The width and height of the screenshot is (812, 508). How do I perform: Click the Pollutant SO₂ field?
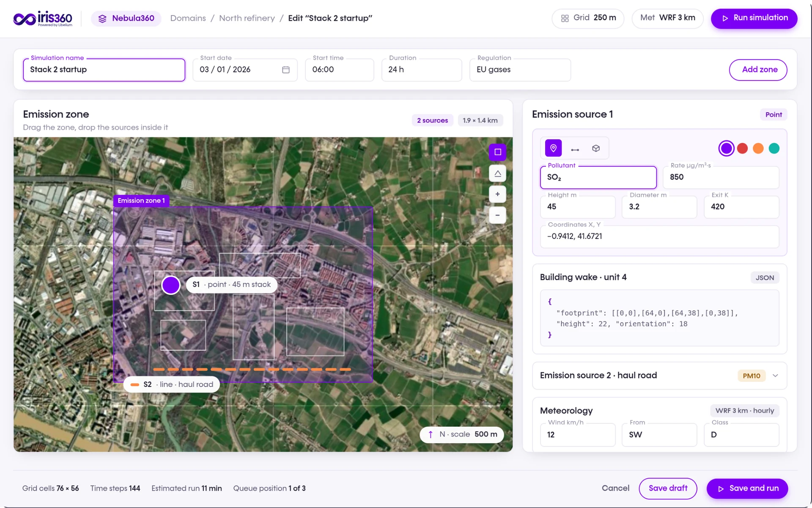coord(598,177)
